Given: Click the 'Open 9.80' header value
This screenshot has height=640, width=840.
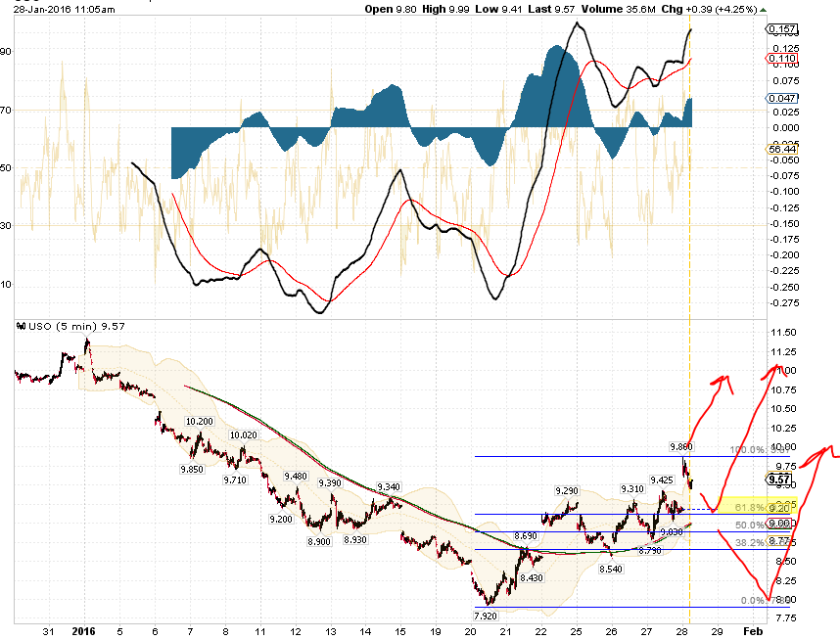Looking at the screenshot, I should [x=391, y=9].
